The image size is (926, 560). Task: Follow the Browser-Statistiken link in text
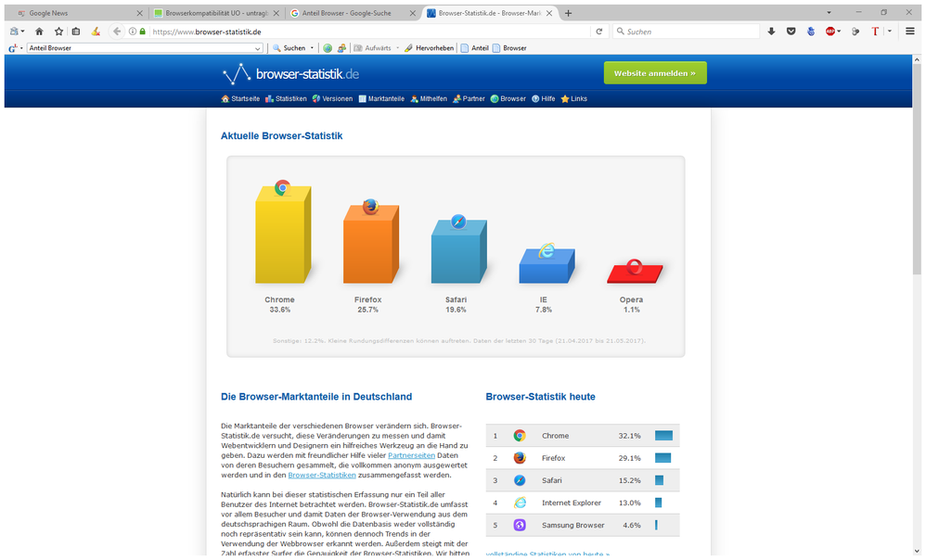click(322, 475)
